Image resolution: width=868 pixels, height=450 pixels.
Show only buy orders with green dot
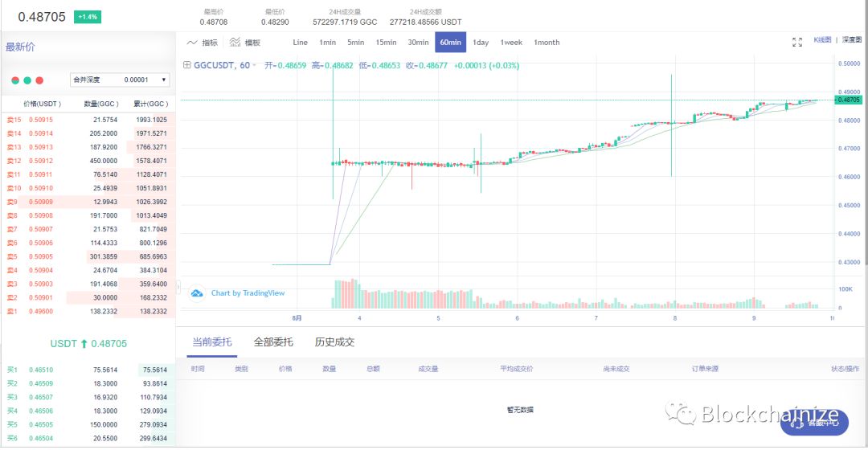[27, 80]
